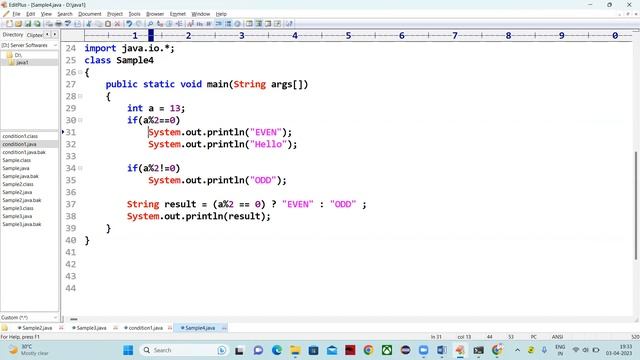
Task: Click the ANSI encoding indicator in status bar
Action: 557,337
